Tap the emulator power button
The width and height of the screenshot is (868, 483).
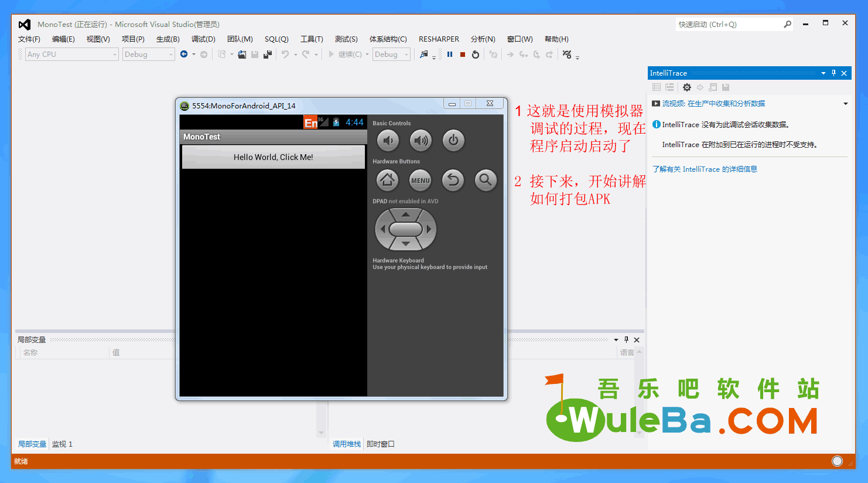pos(453,141)
